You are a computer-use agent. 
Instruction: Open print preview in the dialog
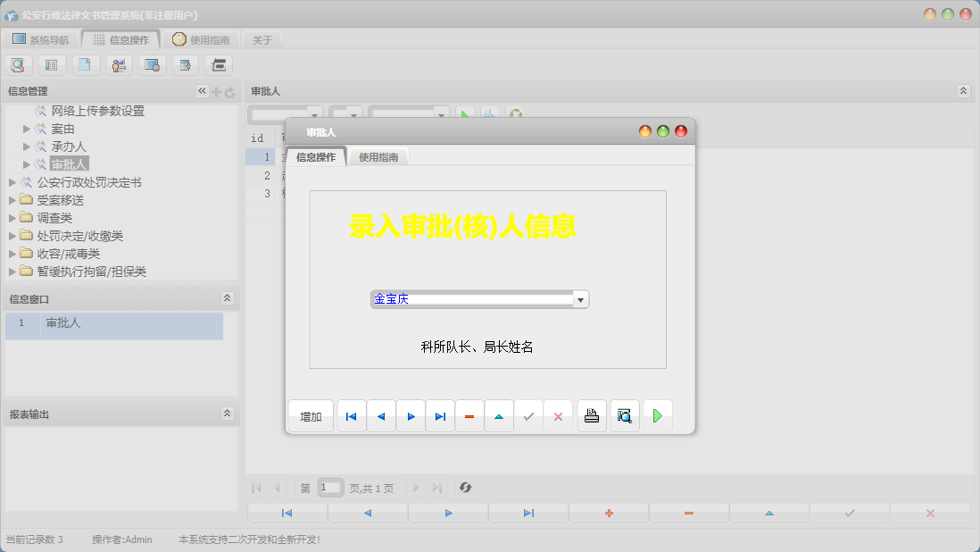[624, 415]
